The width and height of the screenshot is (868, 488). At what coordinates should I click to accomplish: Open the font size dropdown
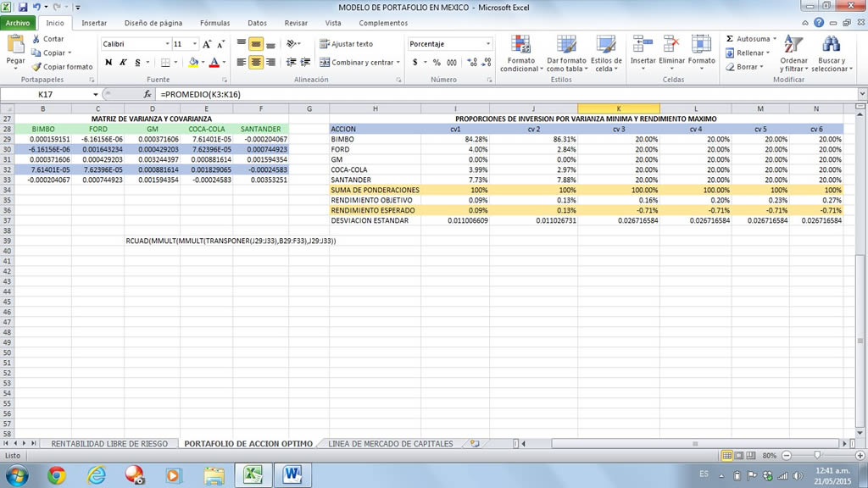pos(194,44)
